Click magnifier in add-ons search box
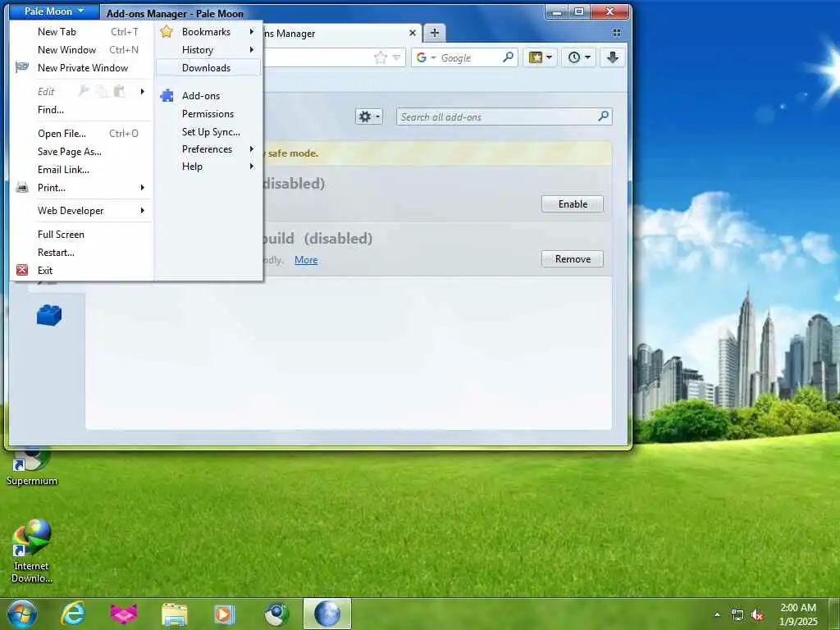The height and width of the screenshot is (630, 840). [x=604, y=116]
